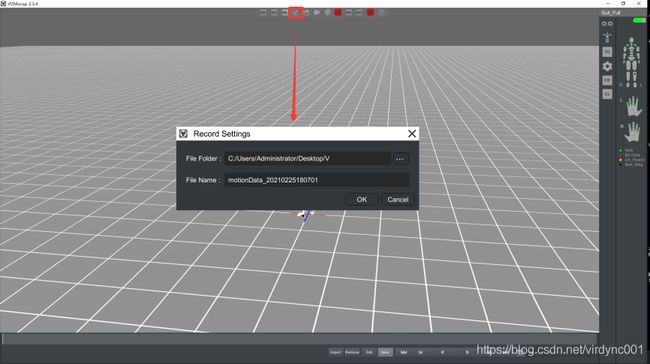This screenshot has height=364, width=650.
Task: Browse for folder with the '...' button
Action: [400, 159]
